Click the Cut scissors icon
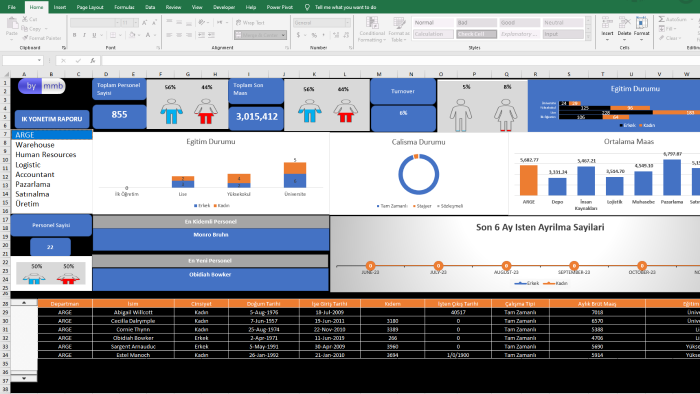 (25, 19)
